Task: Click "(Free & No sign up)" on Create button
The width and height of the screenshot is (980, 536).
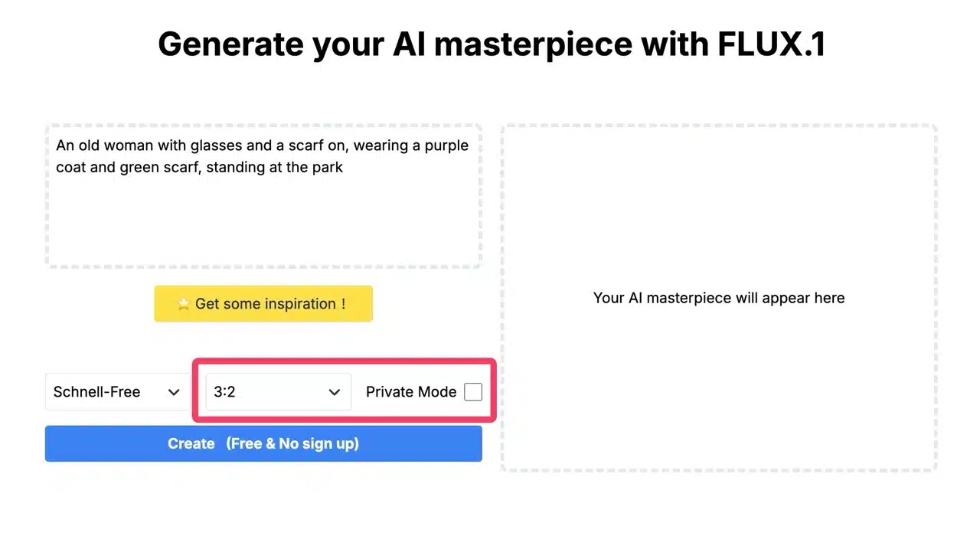Action: pyautogui.click(x=292, y=444)
